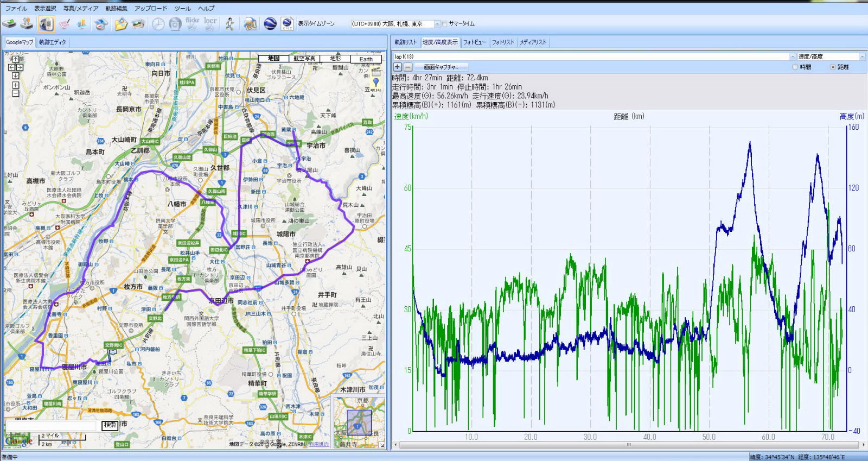Click the bar-chart figures toolbar icon
The width and height of the screenshot is (868, 461).
(82, 23)
